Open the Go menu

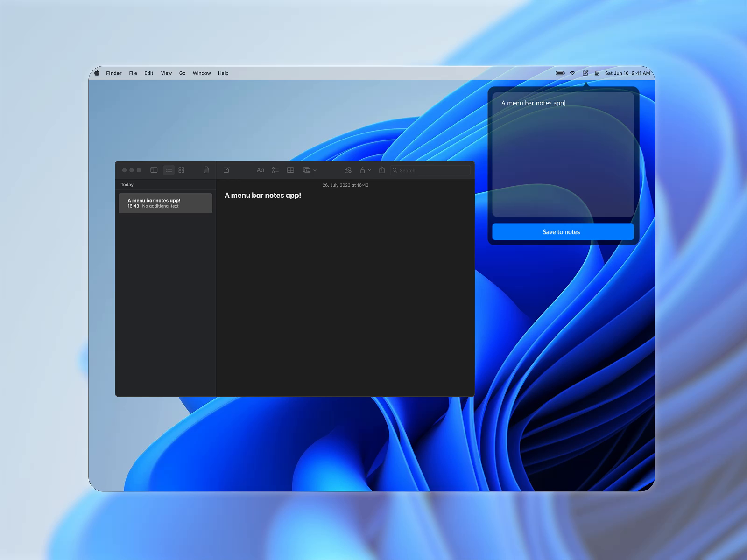pyautogui.click(x=183, y=73)
